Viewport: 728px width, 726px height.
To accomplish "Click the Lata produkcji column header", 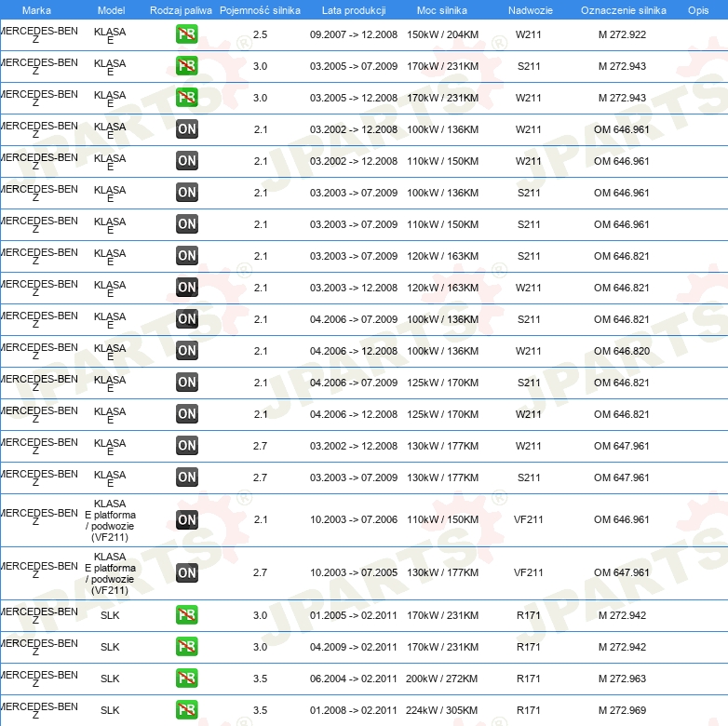I will (354, 10).
